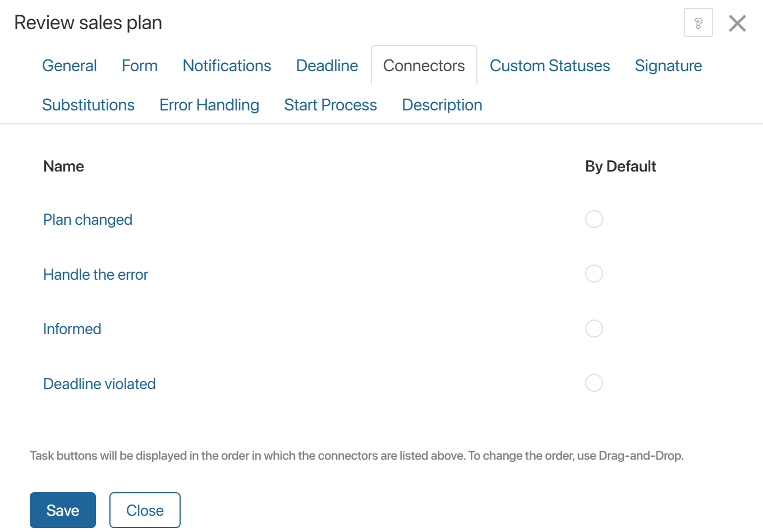Open the Handle the error connector
This screenshot has height=532, width=763.
95,275
